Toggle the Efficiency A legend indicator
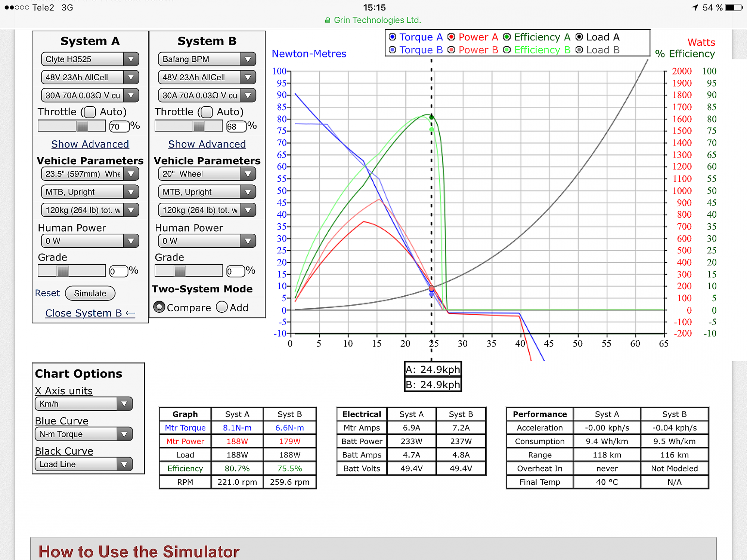Image resolution: width=747 pixels, height=560 pixels. click(x=506, y=37)
